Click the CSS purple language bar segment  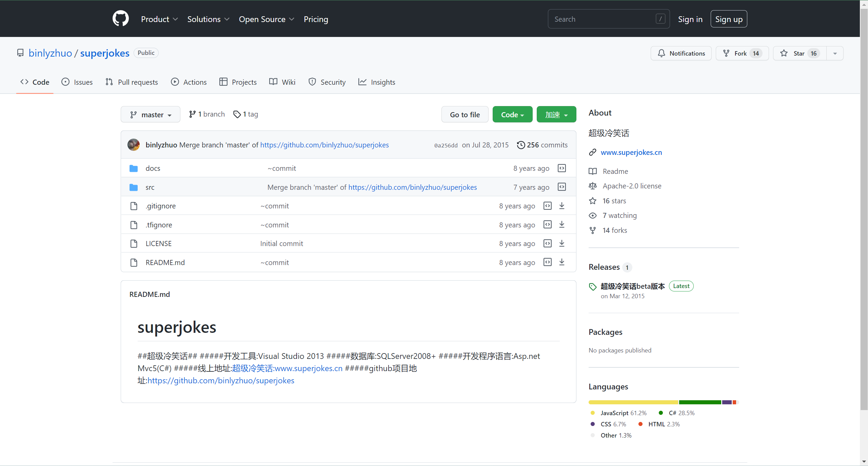pyautogui.click(x=727, y=402)
